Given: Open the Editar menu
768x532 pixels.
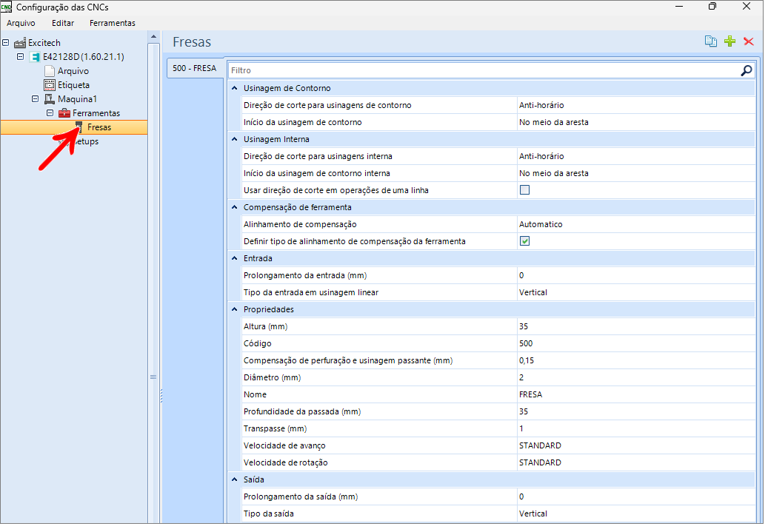Looking at the screenshot, I should 63,23.
